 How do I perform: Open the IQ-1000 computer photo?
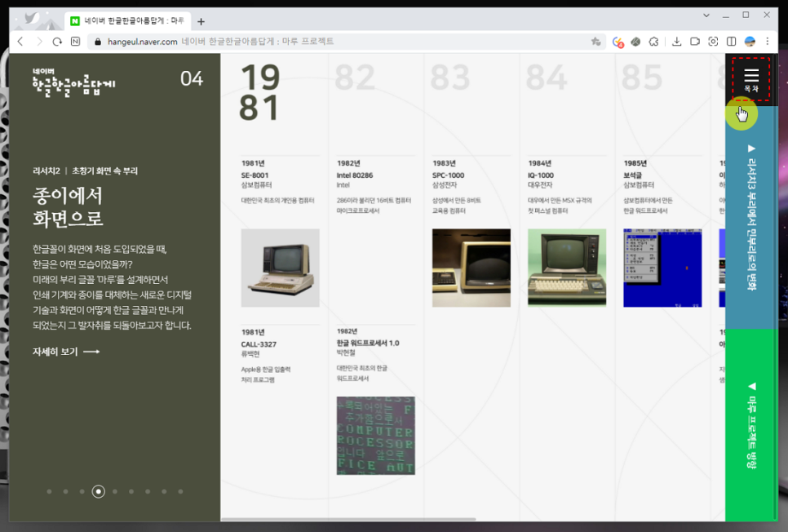pyautogui.click(x=567, y=268)
